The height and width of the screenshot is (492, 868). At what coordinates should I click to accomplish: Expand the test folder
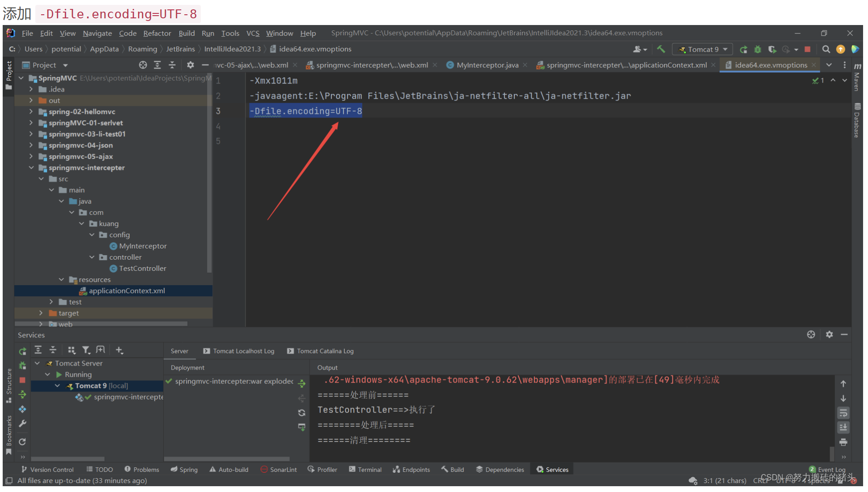51,302
